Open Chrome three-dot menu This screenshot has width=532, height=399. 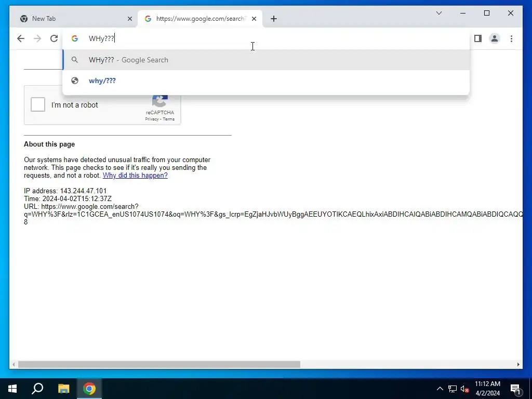click(x=511, y=38)
